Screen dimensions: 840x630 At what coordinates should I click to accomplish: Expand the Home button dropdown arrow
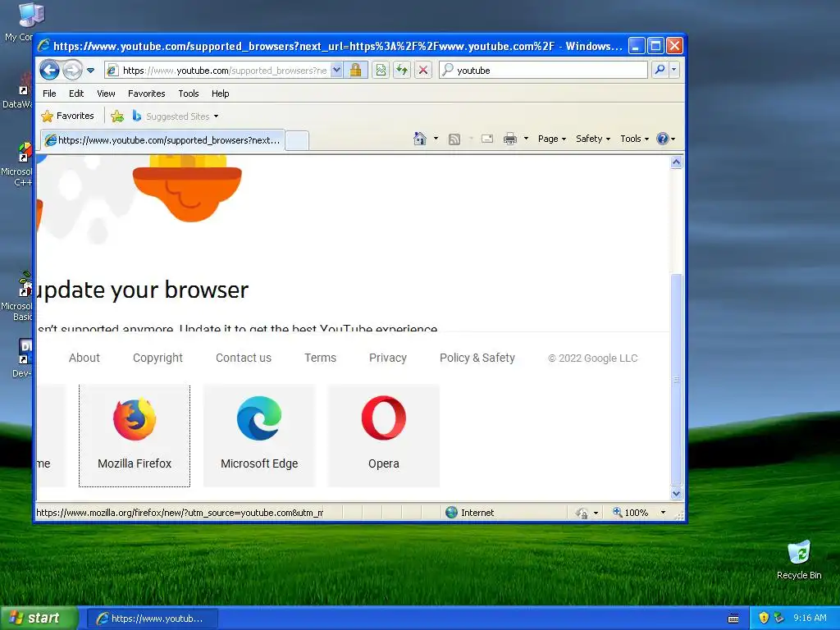(x=436, y=139)
